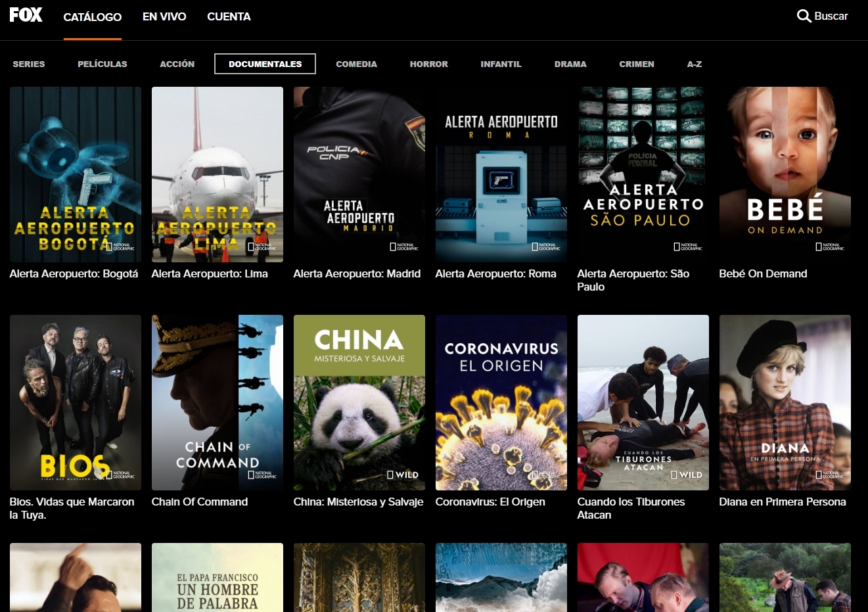The width and height of the screenshot is (868, 612).
Task: Open Chain of Command poster
Action: (217, 402)
